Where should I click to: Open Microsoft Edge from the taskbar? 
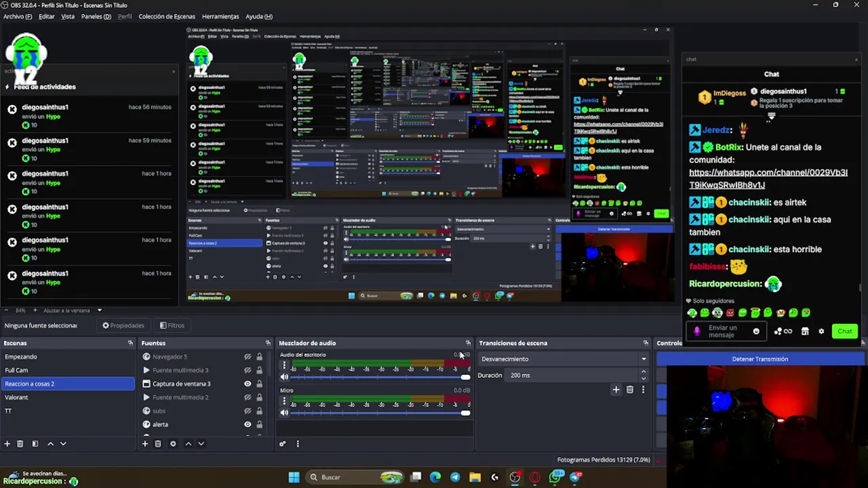(x=435, y=477)
